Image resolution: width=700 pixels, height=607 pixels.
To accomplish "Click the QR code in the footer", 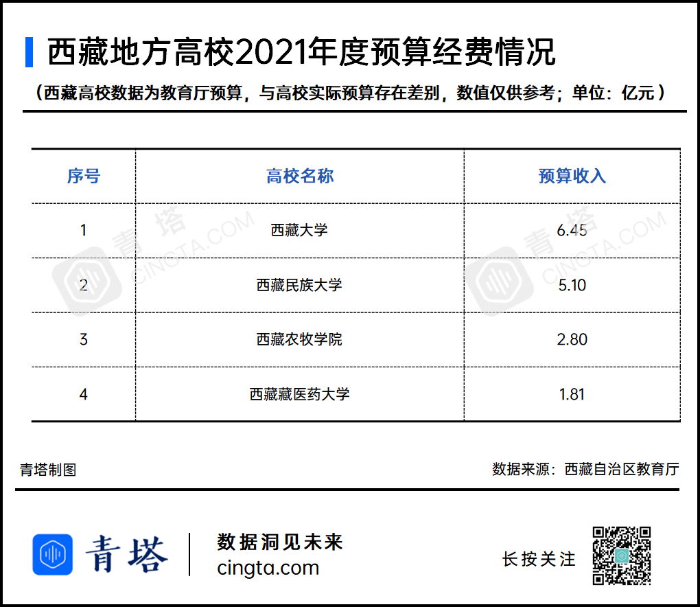I will pos(621,555).
